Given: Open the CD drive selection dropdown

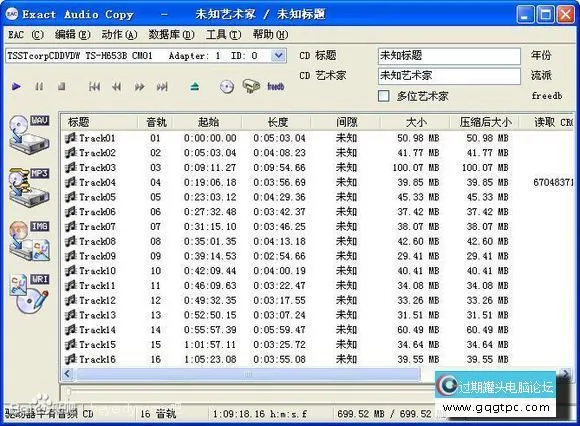Looking at the screenshot, I should [278, 56].
